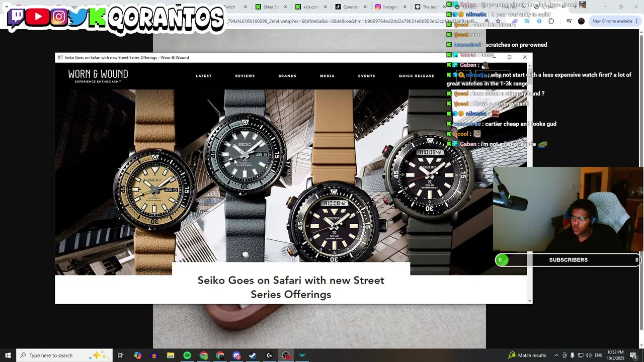
Task: Open Discord from the taskbar
Action: [236, 355]
